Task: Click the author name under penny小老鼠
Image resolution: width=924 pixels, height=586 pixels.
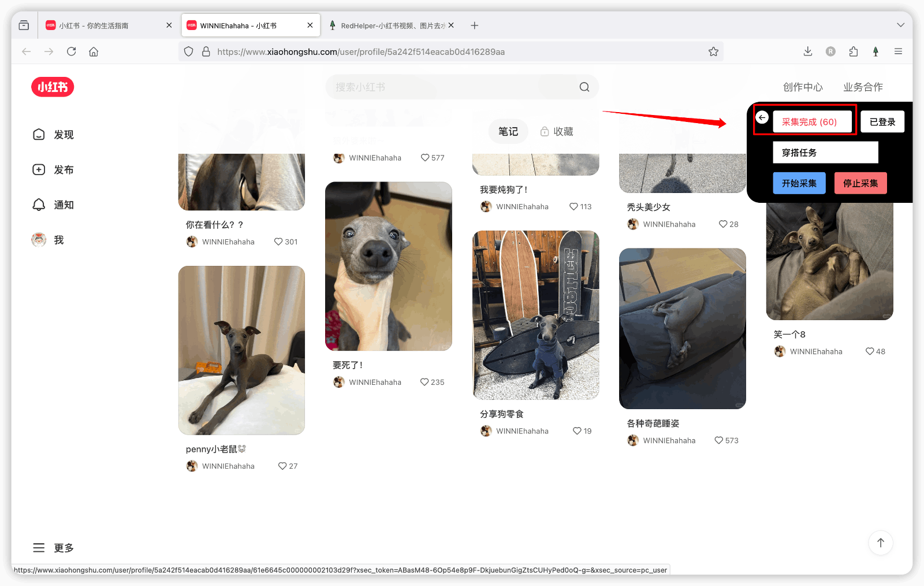Action: click(x=228, y=466)
